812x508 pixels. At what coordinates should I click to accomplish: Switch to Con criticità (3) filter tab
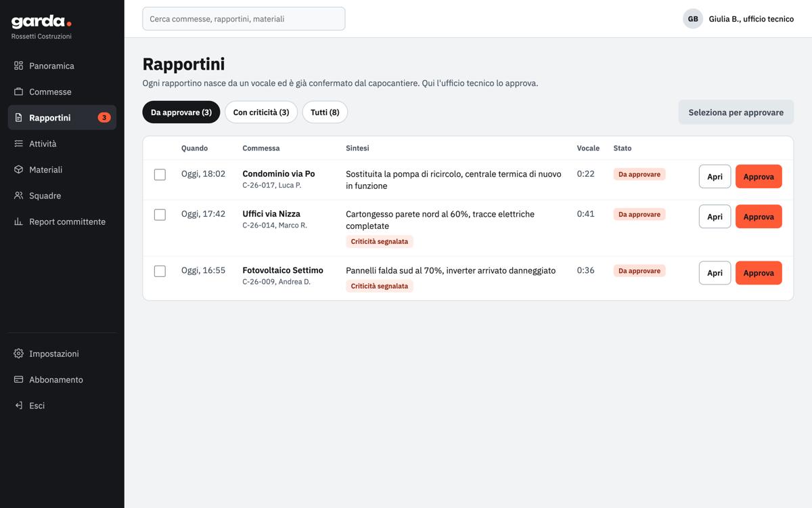(x=261, y=112)
